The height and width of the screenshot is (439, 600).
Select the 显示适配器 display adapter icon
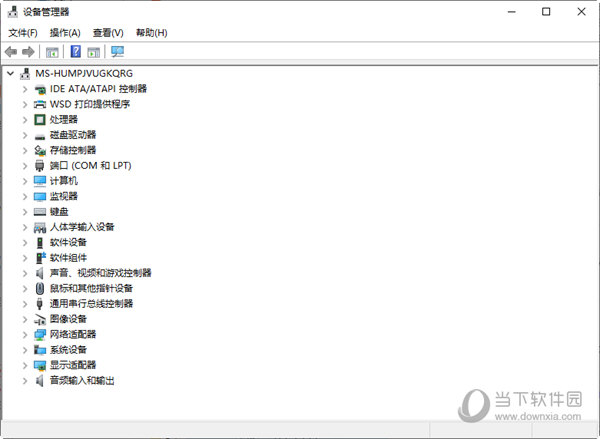(40, 365)
